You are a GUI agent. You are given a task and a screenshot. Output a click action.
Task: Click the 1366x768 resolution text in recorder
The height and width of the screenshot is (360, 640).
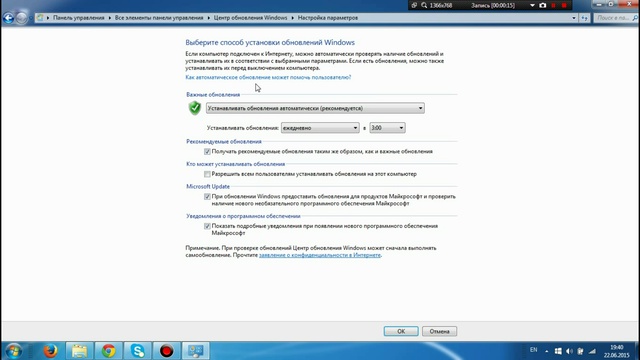tap(441, 5)
